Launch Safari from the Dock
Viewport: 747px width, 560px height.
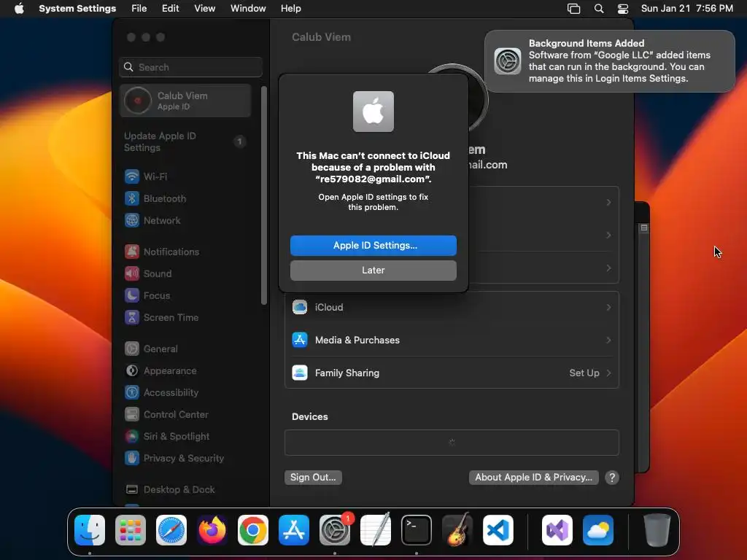pyautogui.click(x=171, y=530)
